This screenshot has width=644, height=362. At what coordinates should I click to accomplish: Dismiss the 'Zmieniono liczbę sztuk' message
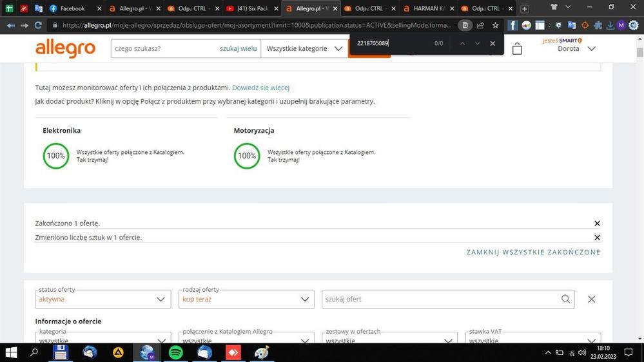point(597,237)
